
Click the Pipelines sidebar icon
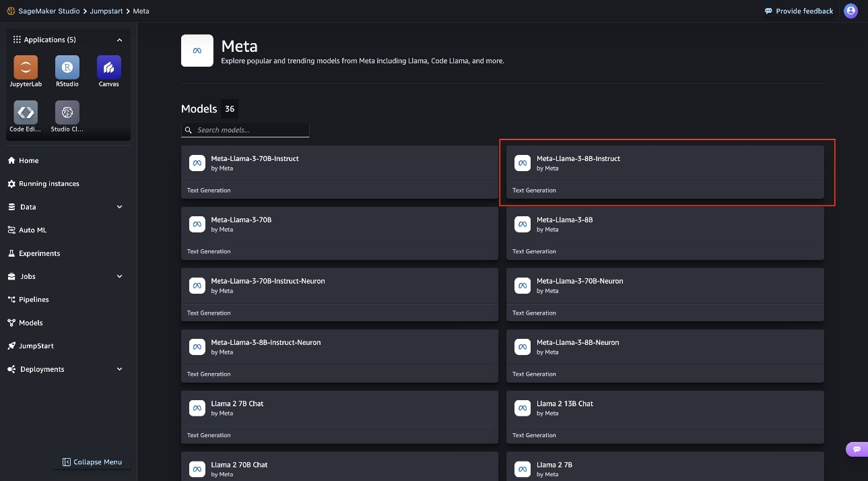(11, 299)
